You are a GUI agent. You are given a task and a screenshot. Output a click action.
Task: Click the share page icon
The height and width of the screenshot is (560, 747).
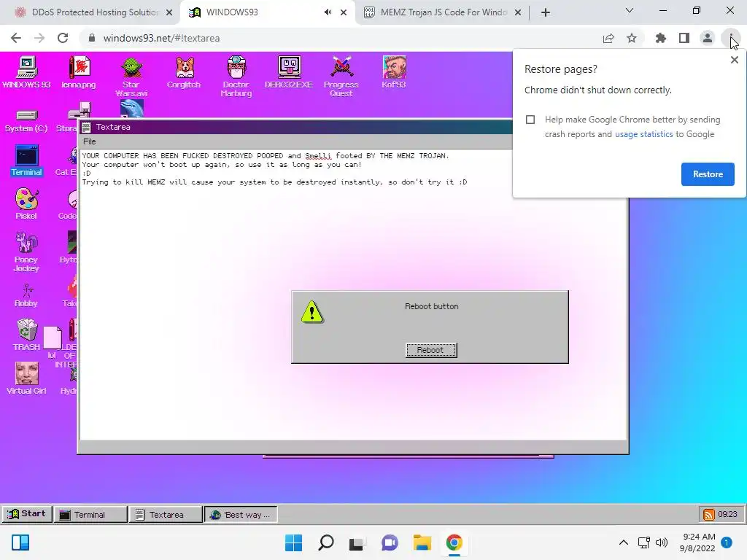click(608, 38)
